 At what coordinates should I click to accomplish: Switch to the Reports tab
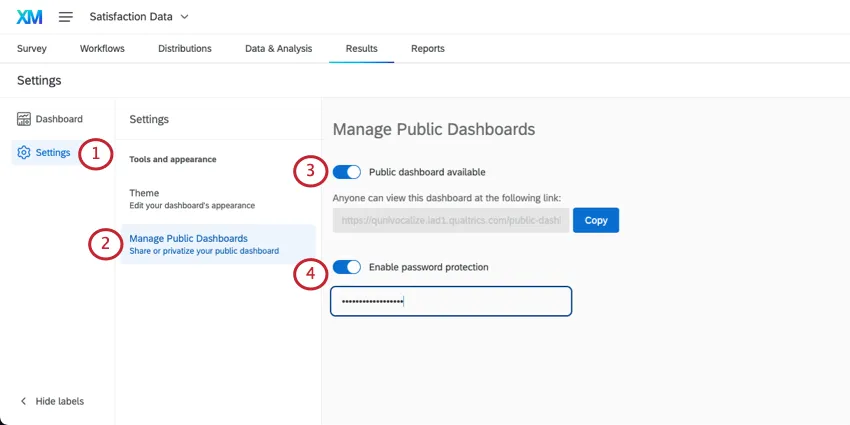(x=428, y=48)
